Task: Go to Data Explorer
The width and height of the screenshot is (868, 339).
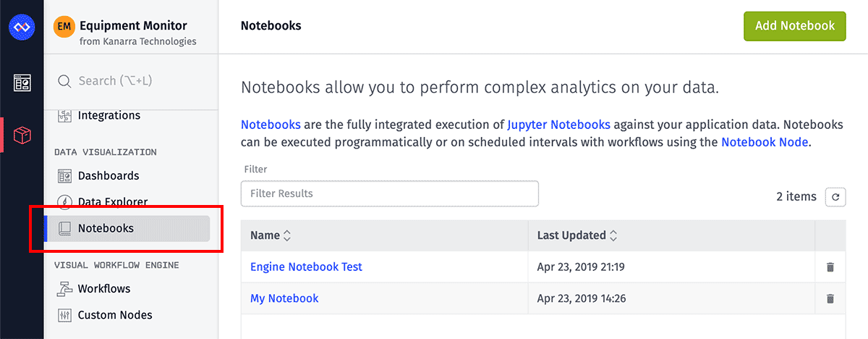Action: click(112, 202)
